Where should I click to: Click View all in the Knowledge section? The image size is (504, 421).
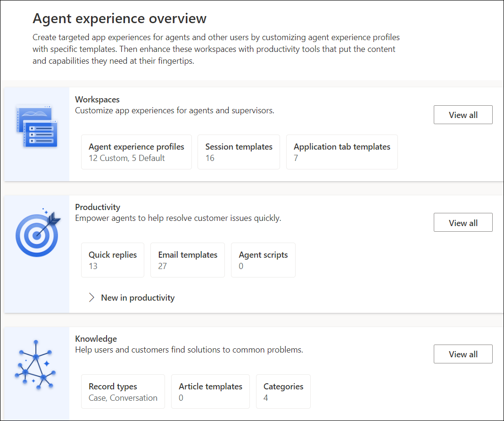tap(463, 354)
